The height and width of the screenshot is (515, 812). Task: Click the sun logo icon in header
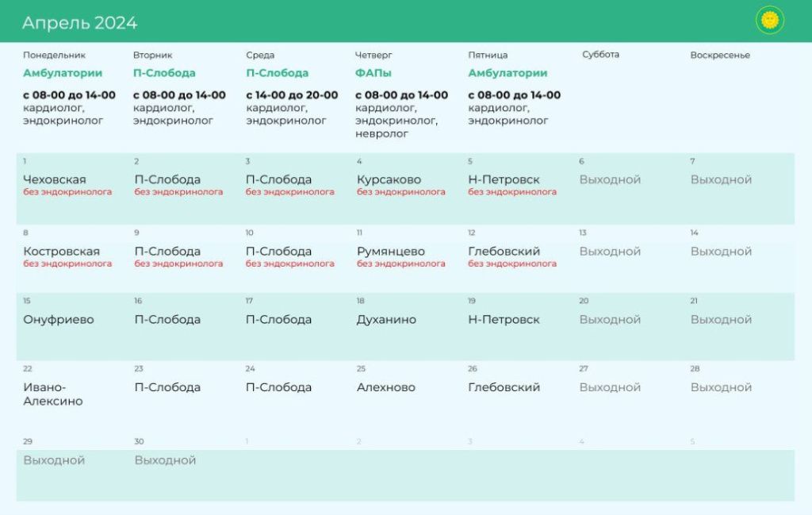769,21
